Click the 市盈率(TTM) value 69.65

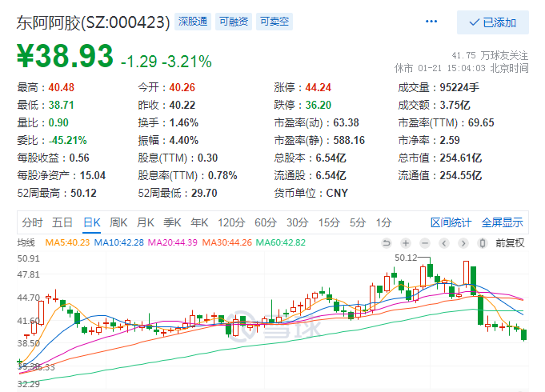pyautogui.click(x=481, y=122)
